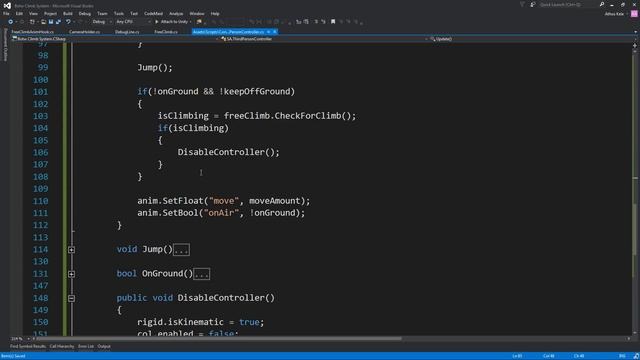Click the Find in Files icon

199,22
